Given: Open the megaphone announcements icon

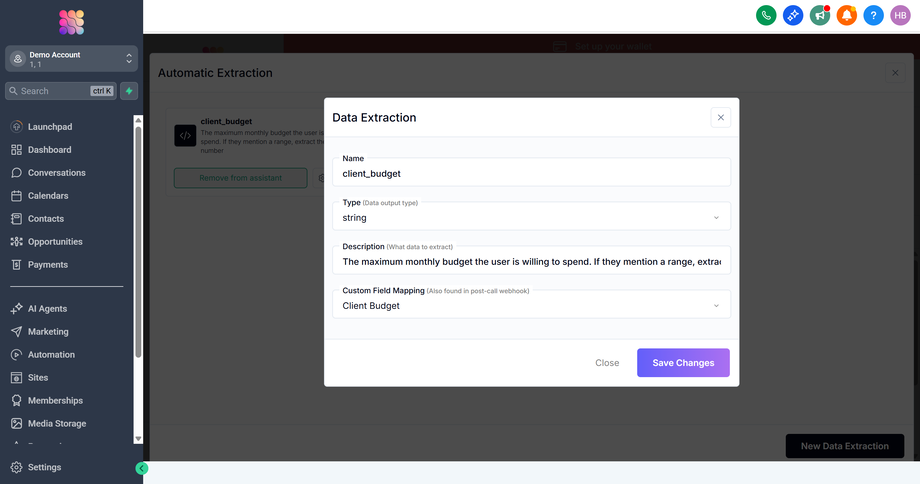Looking at the screenshot, I should (820, 15).
